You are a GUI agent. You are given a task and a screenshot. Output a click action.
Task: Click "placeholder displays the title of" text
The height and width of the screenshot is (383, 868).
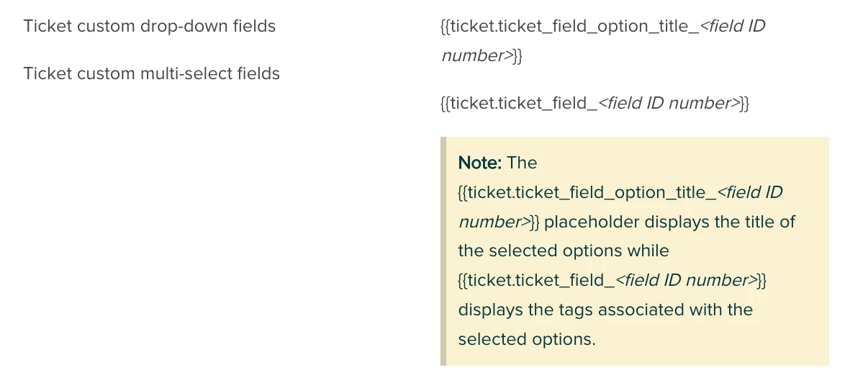click(669, 222)
